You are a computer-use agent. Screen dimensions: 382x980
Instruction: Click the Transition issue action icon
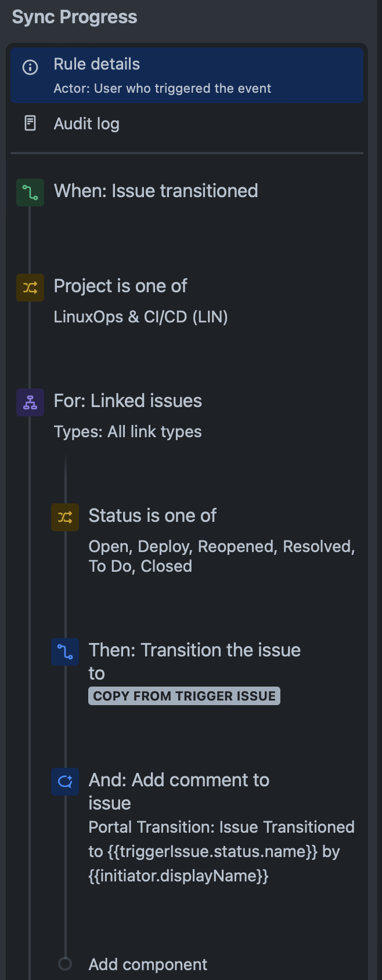[64, 651]
